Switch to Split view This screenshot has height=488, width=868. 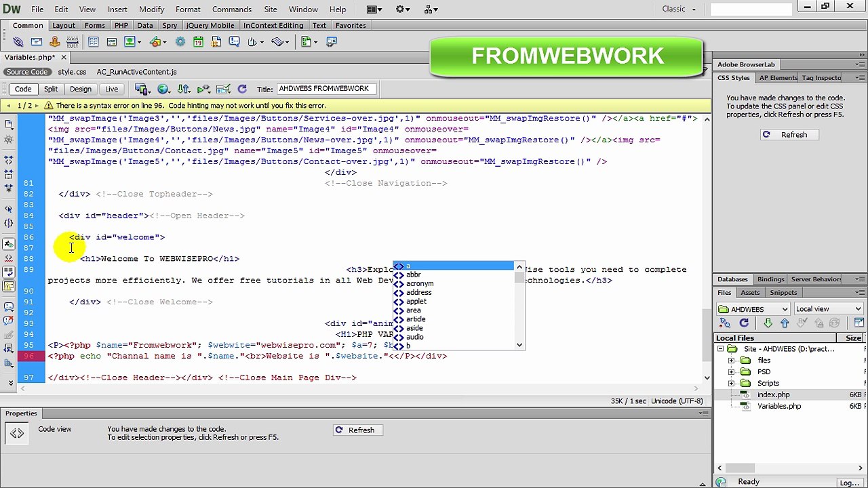51,89
